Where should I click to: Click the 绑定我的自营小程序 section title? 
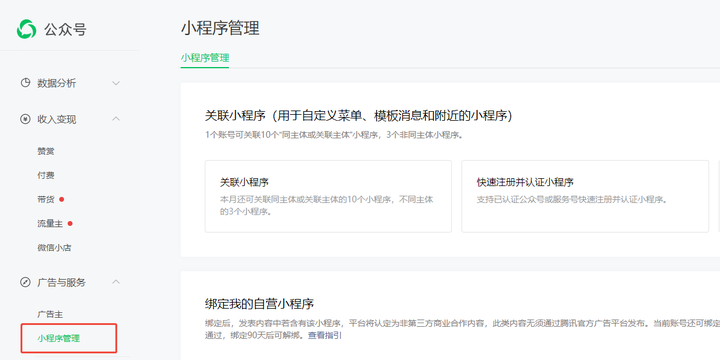pos(259,304)
